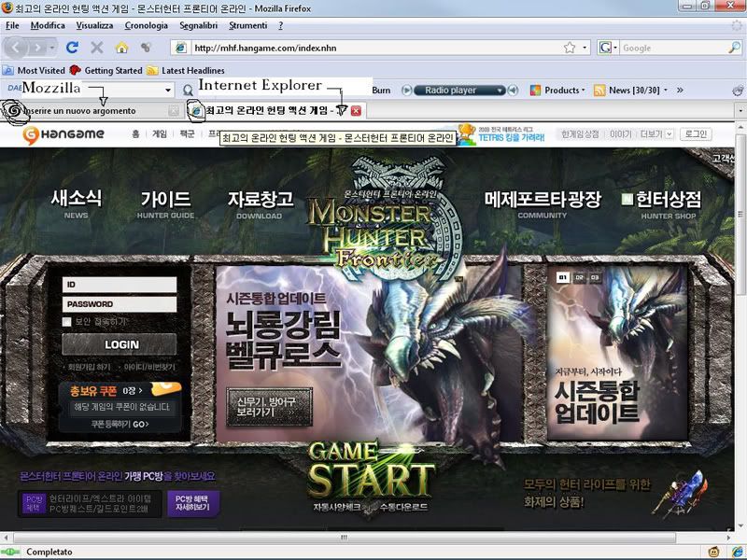The height and width of the screenshot is (560, 747).
Task: Go to the Home page icon
Action: pyautogui.click(x=122, y=48)
